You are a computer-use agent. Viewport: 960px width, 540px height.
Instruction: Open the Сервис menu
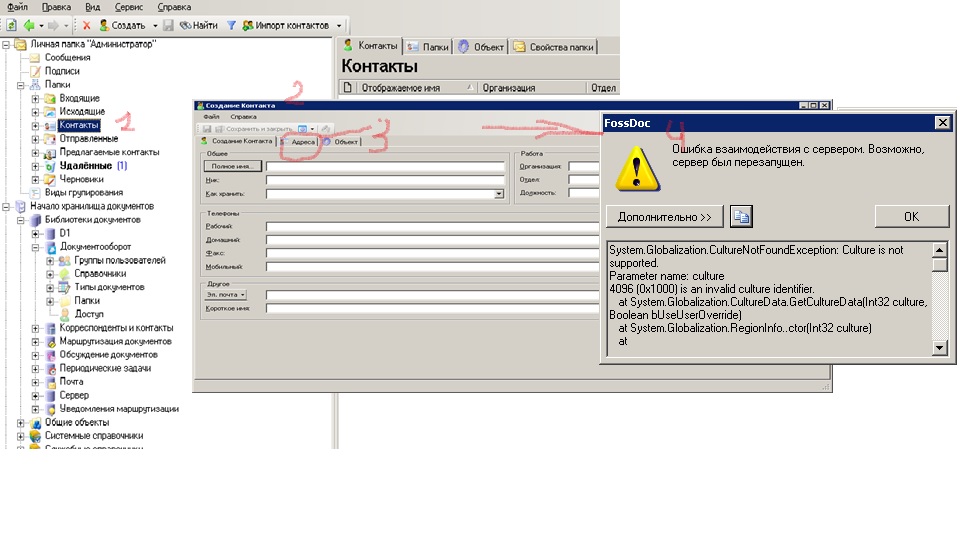[x=129, y=7]
